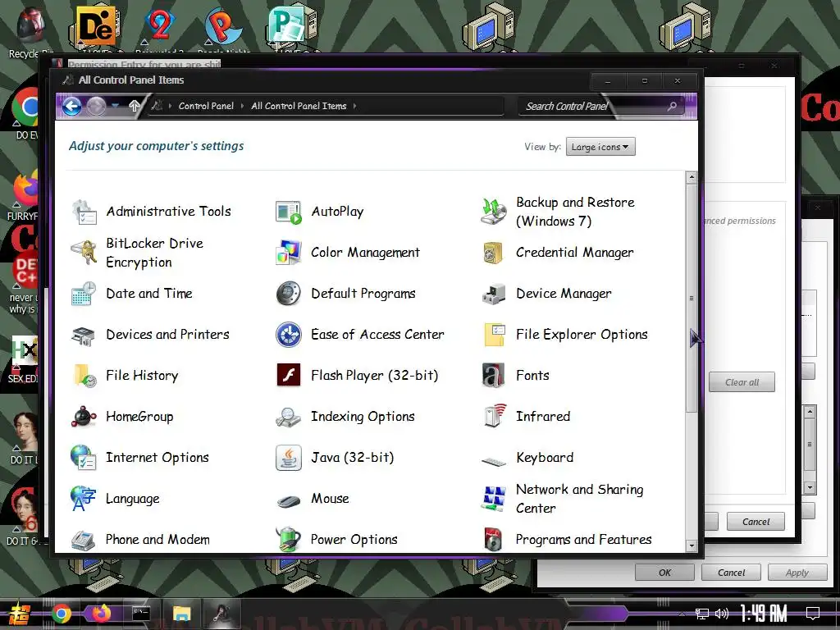Screen dimensions: 840x630
Task: Open the Administrative Tools icon
Action: point(84,212)
